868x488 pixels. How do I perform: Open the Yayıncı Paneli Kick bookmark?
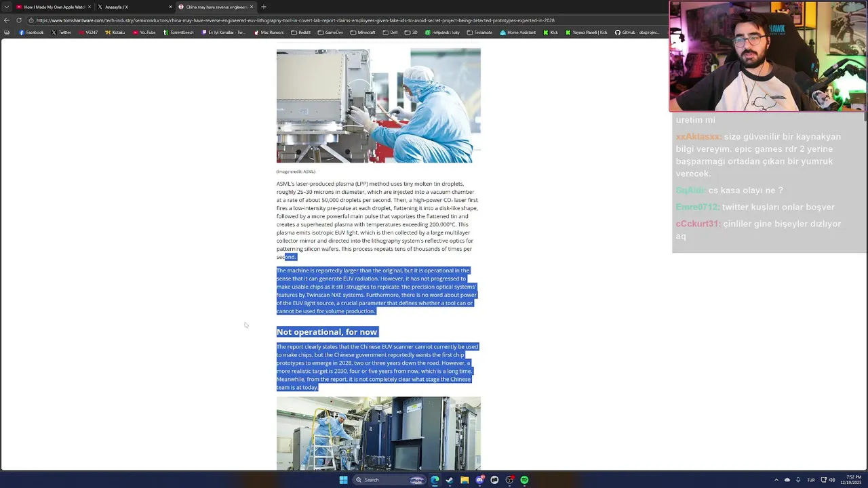(587, 33)
